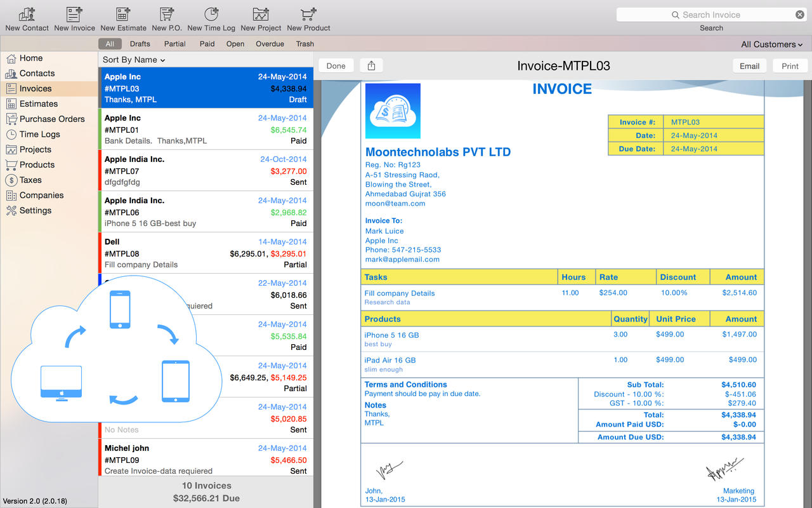
Task: Select the Dell #MTPL08 invoice row
Action: tap(206, 253)
